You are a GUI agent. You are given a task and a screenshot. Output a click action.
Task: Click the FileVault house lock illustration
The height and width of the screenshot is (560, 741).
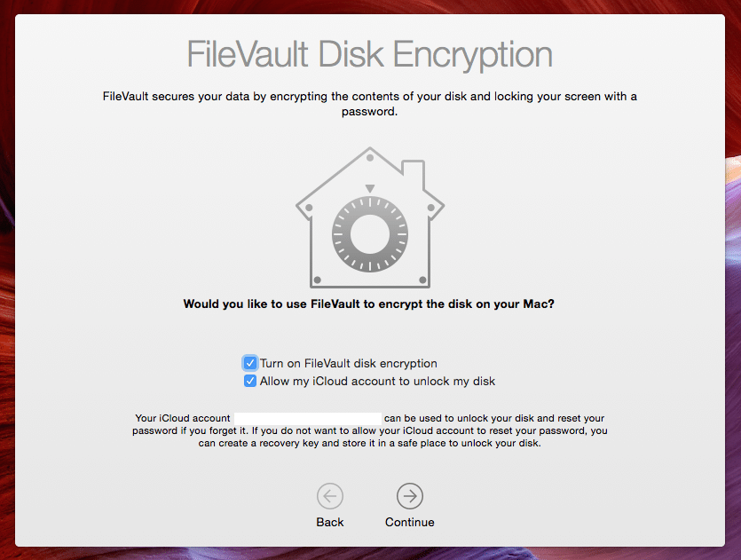(x=370, y=216)
